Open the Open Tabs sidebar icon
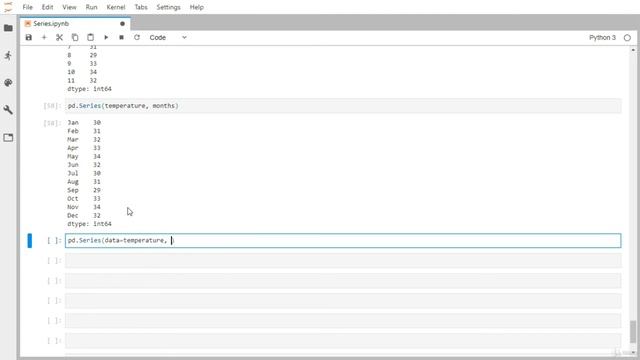The height and width of the screenshot is (360, 640). [x=8, y=138]
